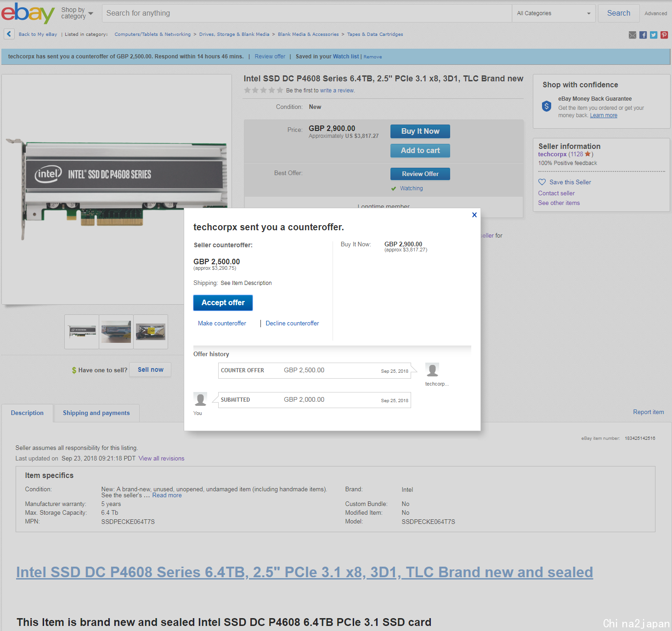Click the techcorpx avatar in offer history
This screenshot has width=672, height=631.
(432, 370)
